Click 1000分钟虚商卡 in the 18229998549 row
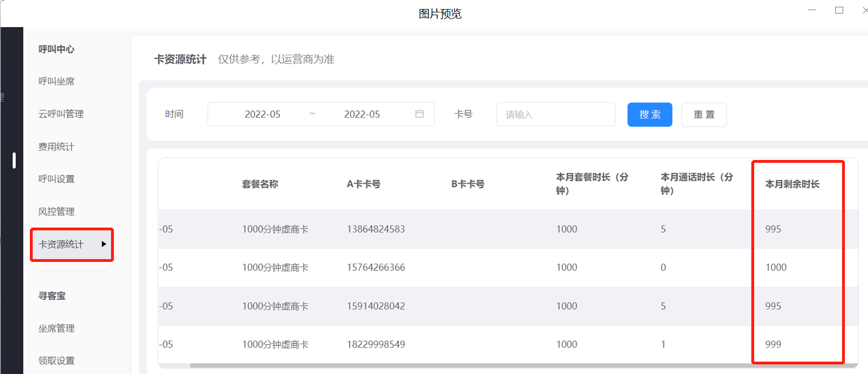 point(275,344)
